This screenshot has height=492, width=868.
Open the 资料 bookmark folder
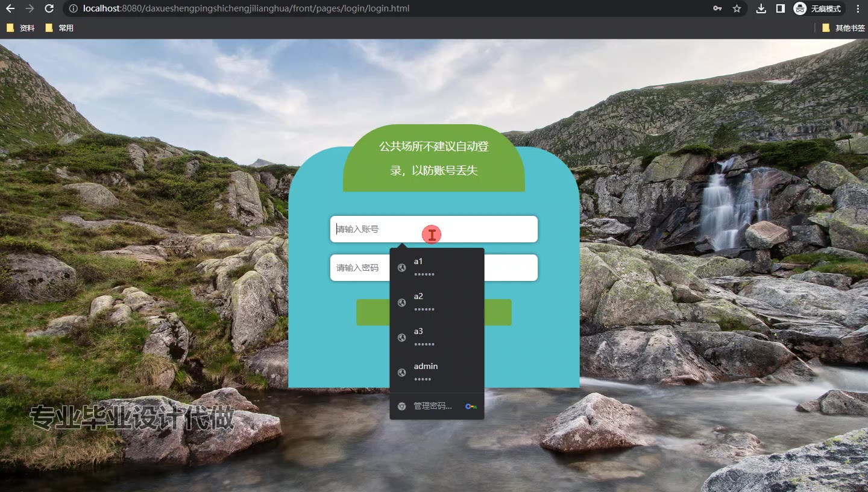[20, 28]
